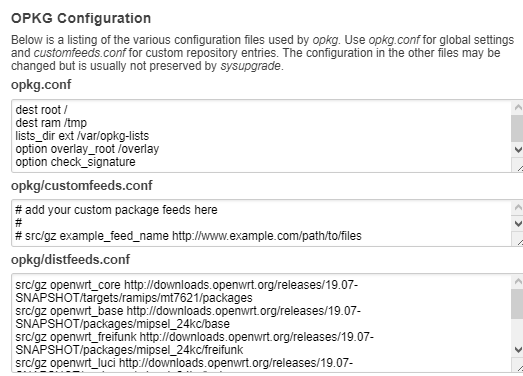Click the up arrow on customfeeds.conf scrollbar
Screen dimensions: 523x376
(x=517, y=208)
